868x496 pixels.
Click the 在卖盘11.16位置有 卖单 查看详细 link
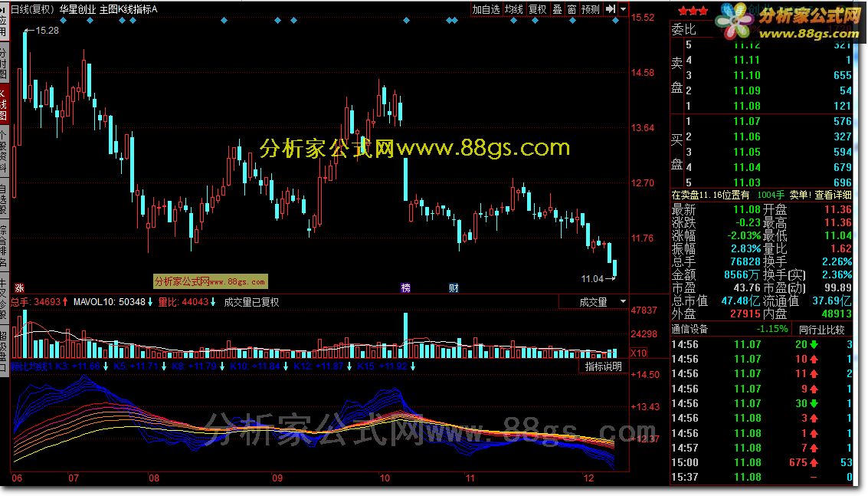coord(762,195)
